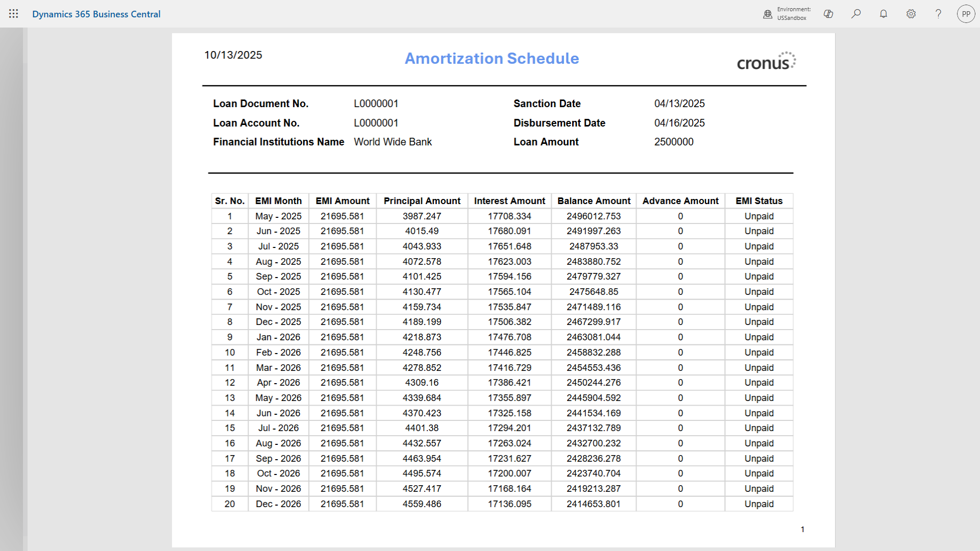Screen dimensions: 980x551
Task: Click the Unpaid status in row 20
Action: click(758, 504)
